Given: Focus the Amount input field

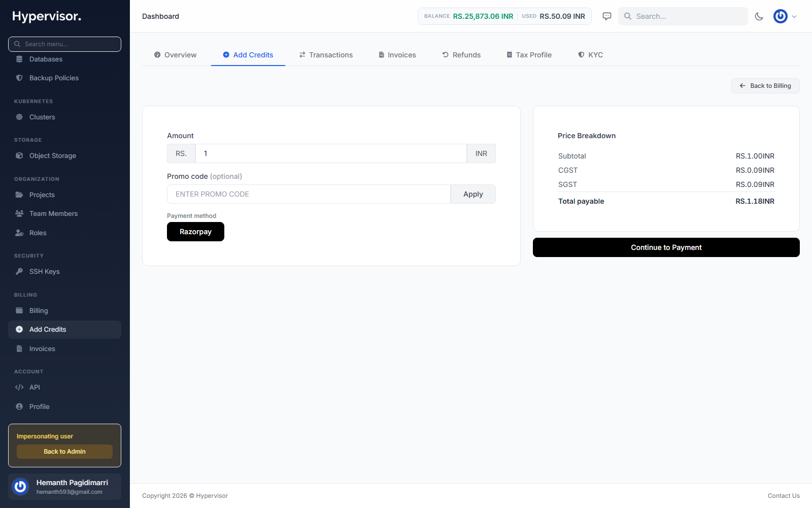Looking at the screenshot, I should 331,153.
